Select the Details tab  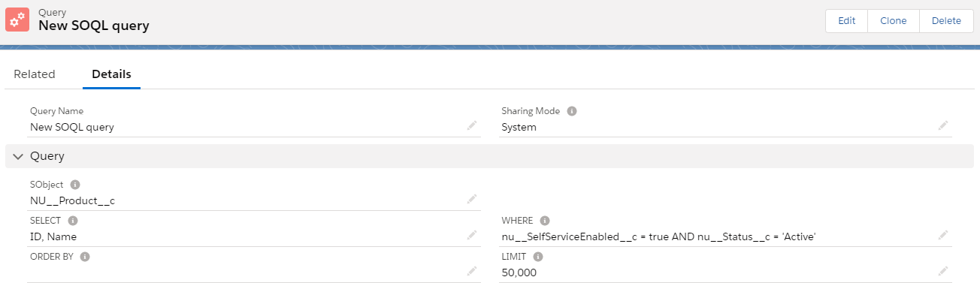tap(111, 74)
